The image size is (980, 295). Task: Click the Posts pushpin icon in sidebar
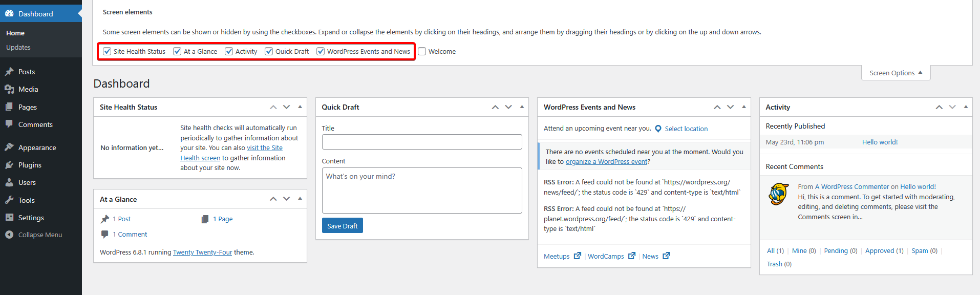pos(9,72)
